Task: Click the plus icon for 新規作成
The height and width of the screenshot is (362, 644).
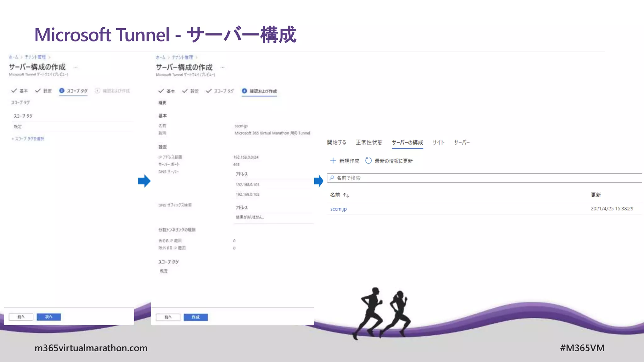Action: [333, 161]
